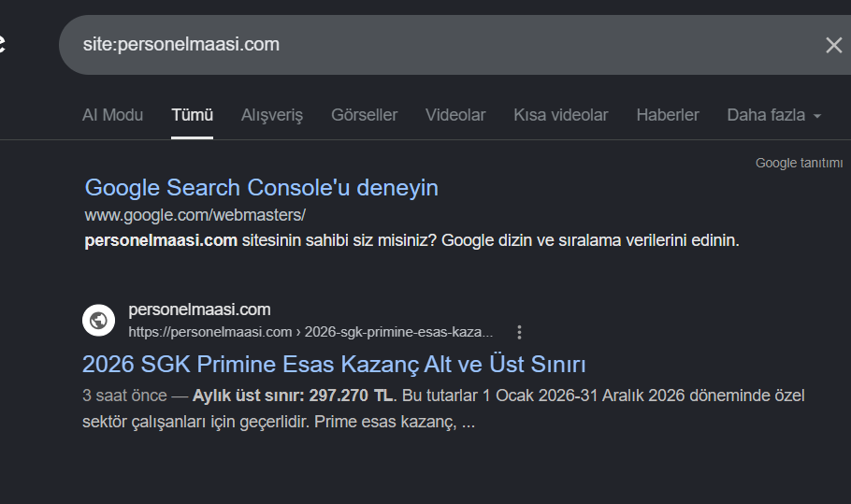Screen dimensions: 851x504
Task: Select the Tümü tab
Action: (192, 115)
